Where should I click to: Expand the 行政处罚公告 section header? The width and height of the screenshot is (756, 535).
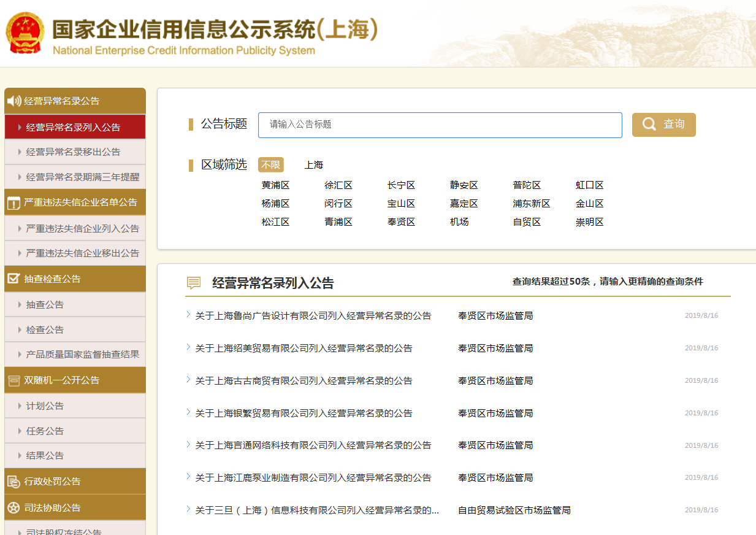pos(75,482)
